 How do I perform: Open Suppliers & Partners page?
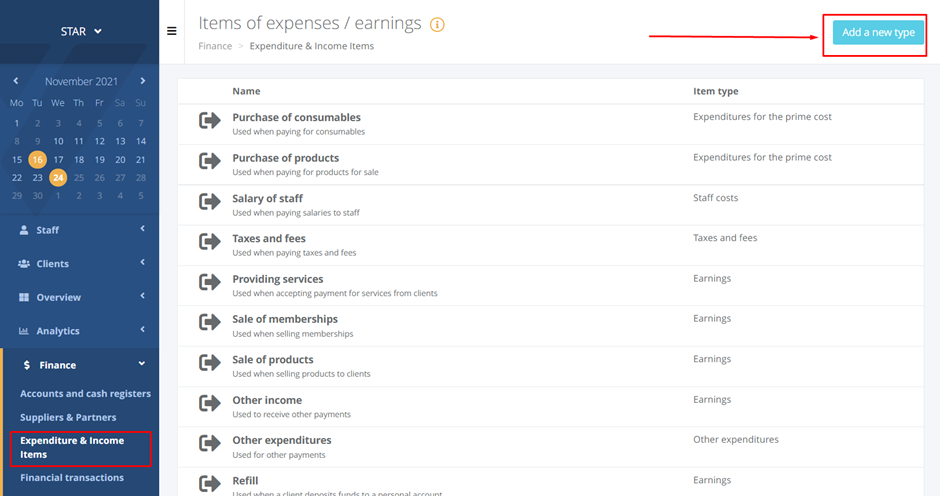coord(68,417)
